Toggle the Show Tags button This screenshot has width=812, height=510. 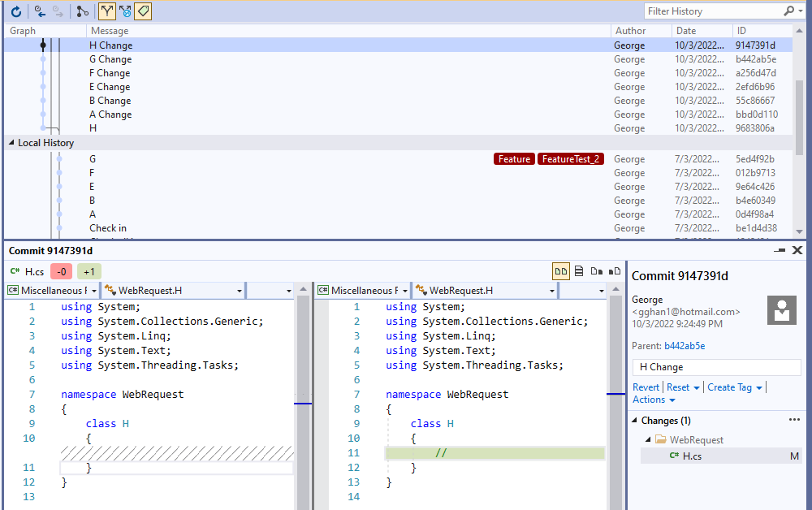143,11
